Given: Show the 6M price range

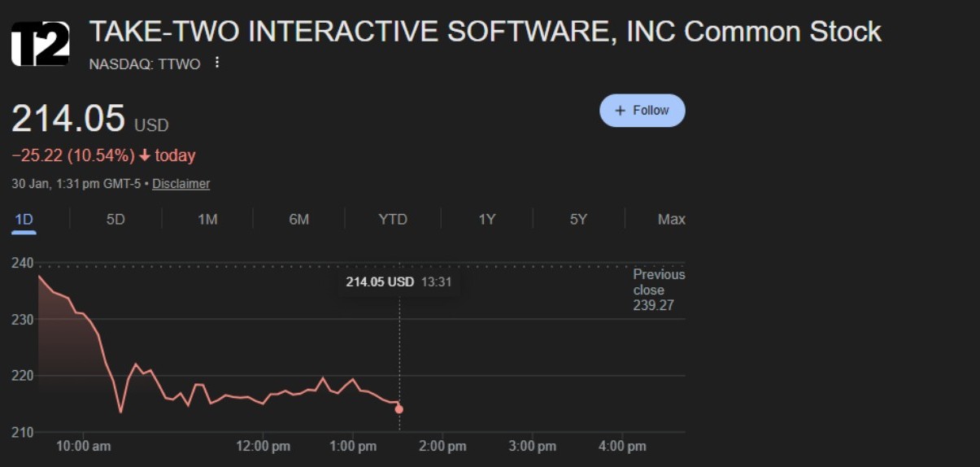Looking at the screenshot, I should (x=299, y=219).
